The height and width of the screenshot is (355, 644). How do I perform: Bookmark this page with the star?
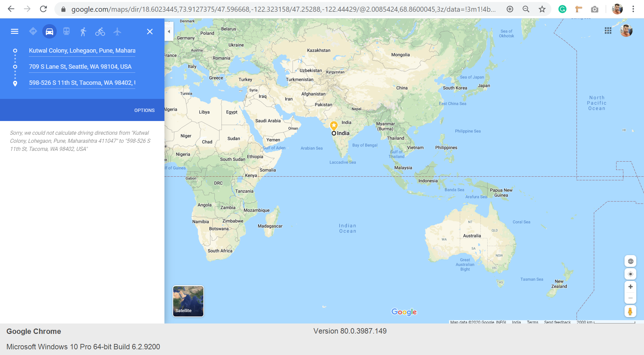click(542, 9)
